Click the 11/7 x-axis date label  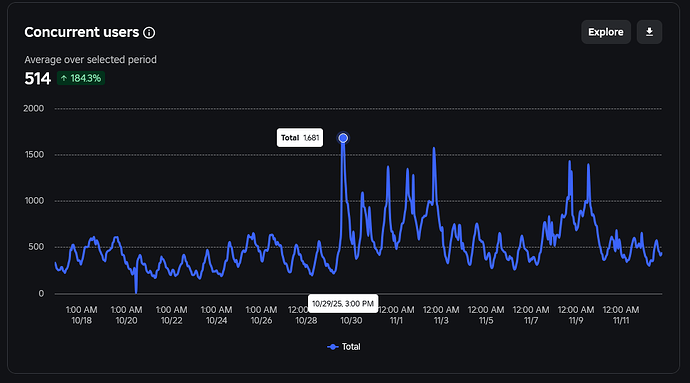pos(531,320)
